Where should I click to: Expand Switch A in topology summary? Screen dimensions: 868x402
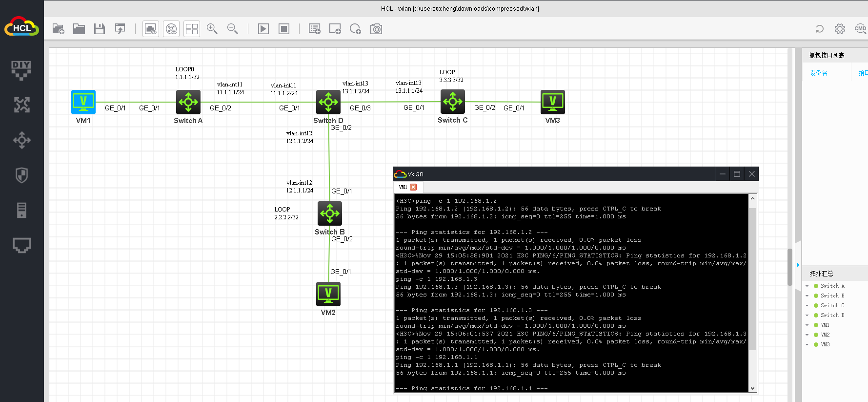click(807, 286)
